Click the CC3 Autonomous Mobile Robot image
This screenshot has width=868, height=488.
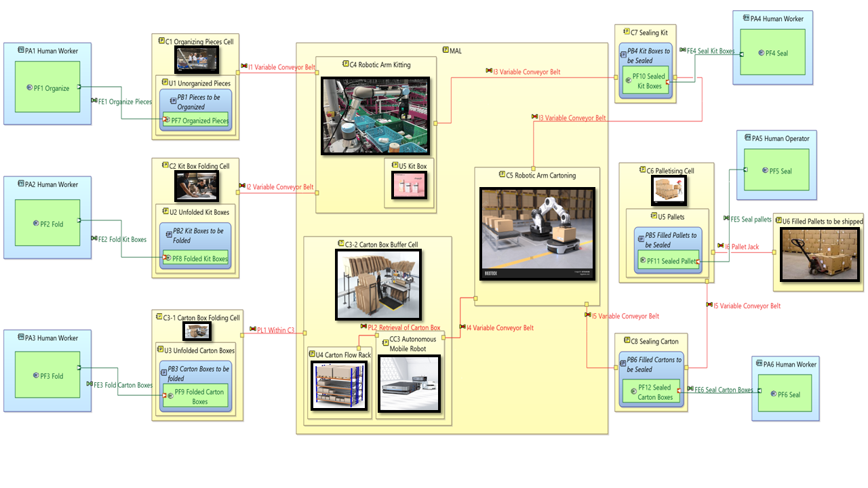pyautogui.click(x=408, y=382)
